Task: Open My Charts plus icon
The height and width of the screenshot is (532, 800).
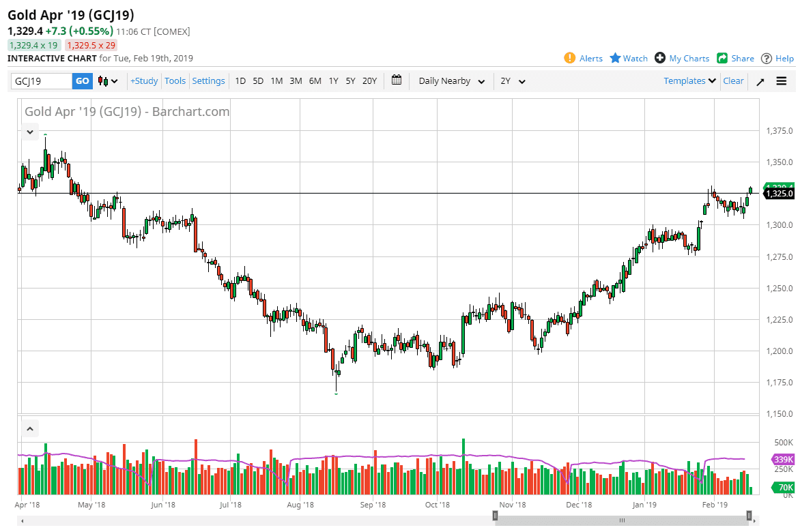Action: (x=660, y=58)
